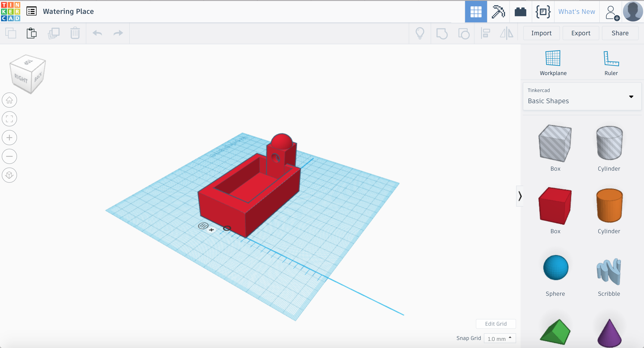Select the green Roof shape
Screen dimensions: 644x348
tap(555, 332)
